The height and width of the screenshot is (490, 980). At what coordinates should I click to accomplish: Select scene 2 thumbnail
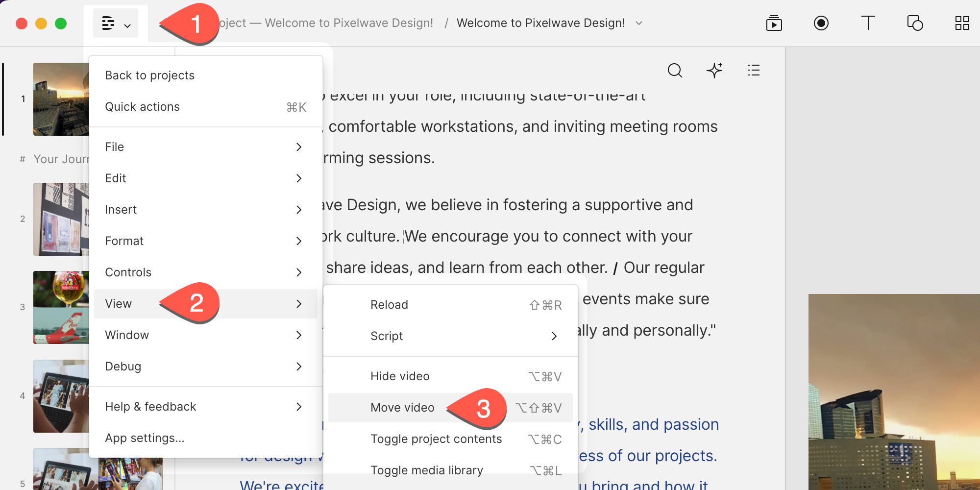pyautogui.click(x=61, y=219)
